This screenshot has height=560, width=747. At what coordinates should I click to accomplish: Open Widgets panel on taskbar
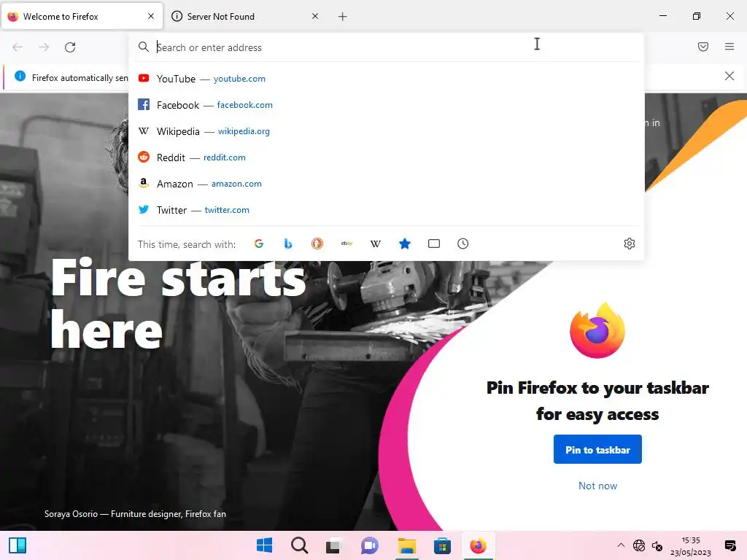18,545
